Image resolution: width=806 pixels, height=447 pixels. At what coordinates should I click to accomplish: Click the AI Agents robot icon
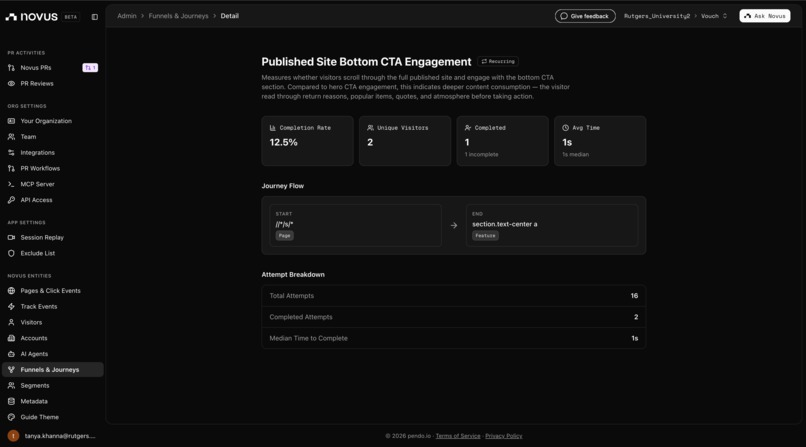[11, 354]
